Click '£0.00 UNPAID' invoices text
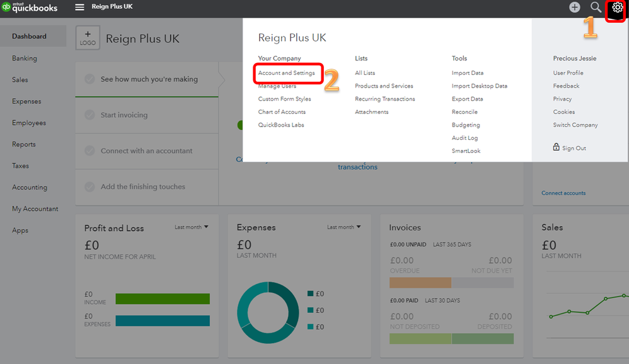This screenshot has height=364, width=629. tap(408, 244)
